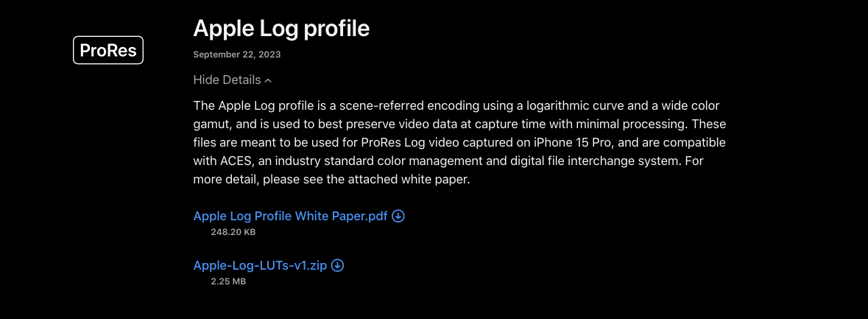Click download arrow icon beside White Paper.pdf
This screenshot has width=868, height=319.
pyautogui.click(x=398, y=216)
